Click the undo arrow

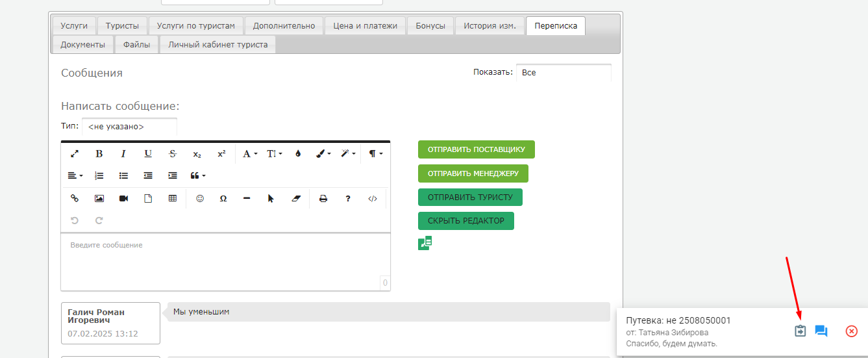tap(75, 220)
